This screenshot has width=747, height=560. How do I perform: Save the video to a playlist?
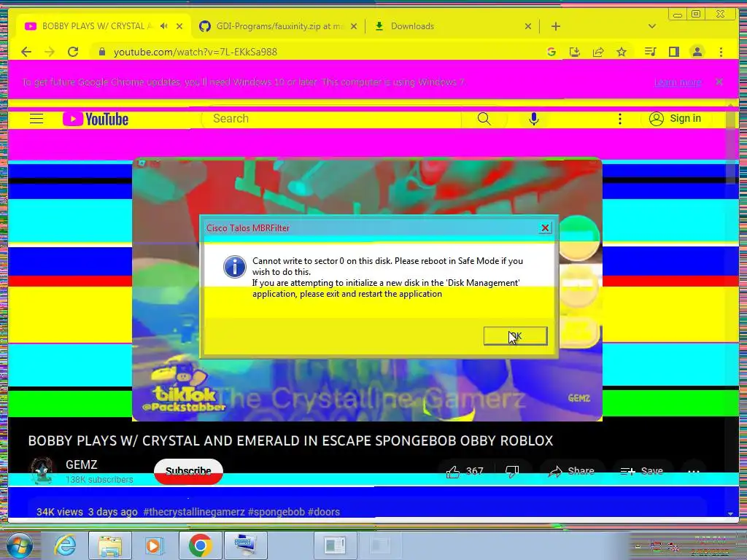click(642, 472)
